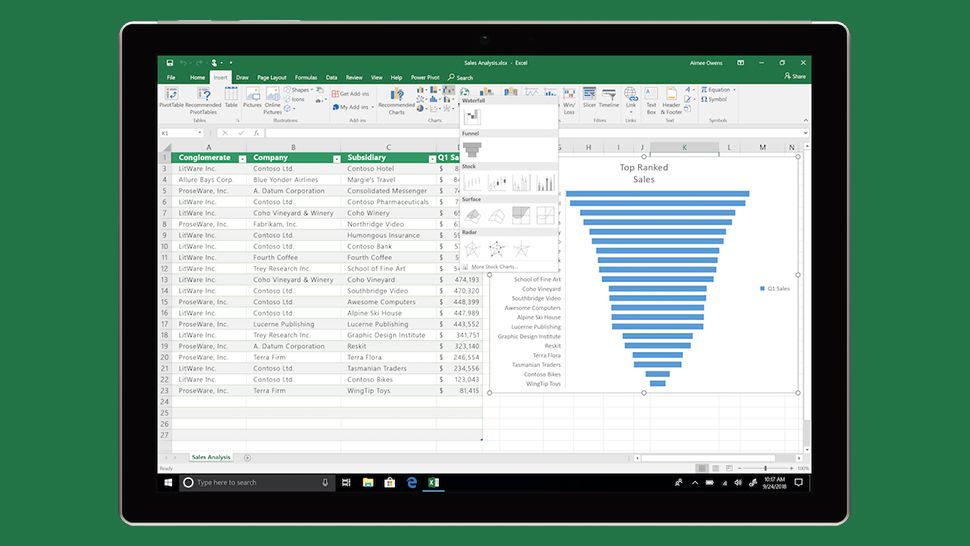Click Get Add-ins
The width and height of the screenshot is (970, 546).
pyautogui.click(x=351, y=94)
